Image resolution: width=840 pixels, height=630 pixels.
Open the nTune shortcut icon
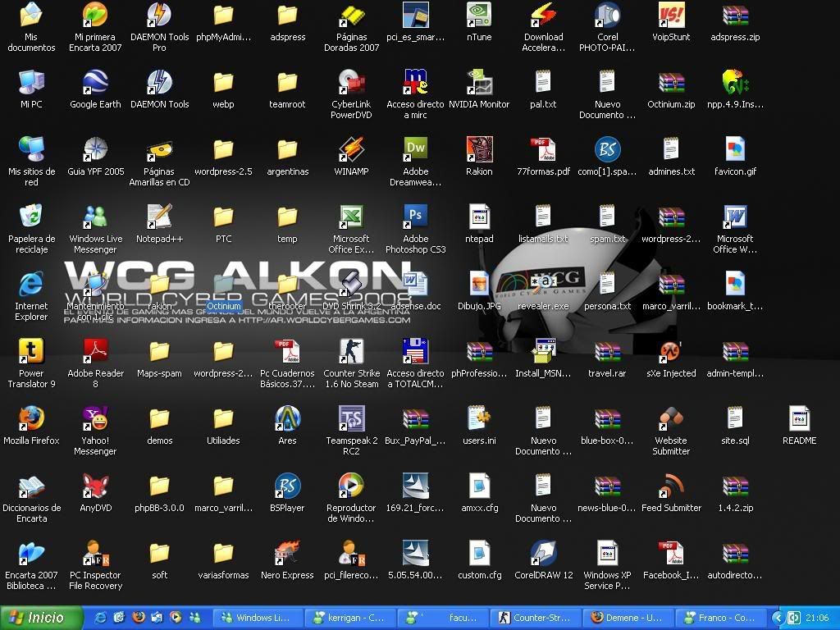[x=479, y=15]
